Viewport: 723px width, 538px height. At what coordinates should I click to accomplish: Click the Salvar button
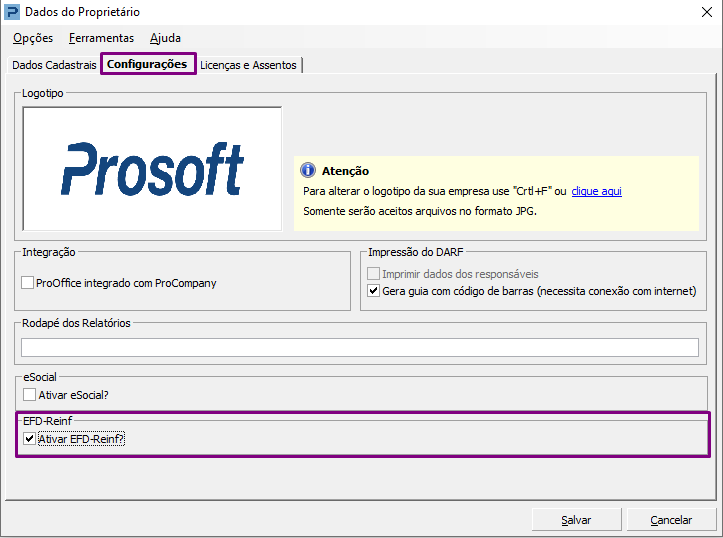(576, 520)
